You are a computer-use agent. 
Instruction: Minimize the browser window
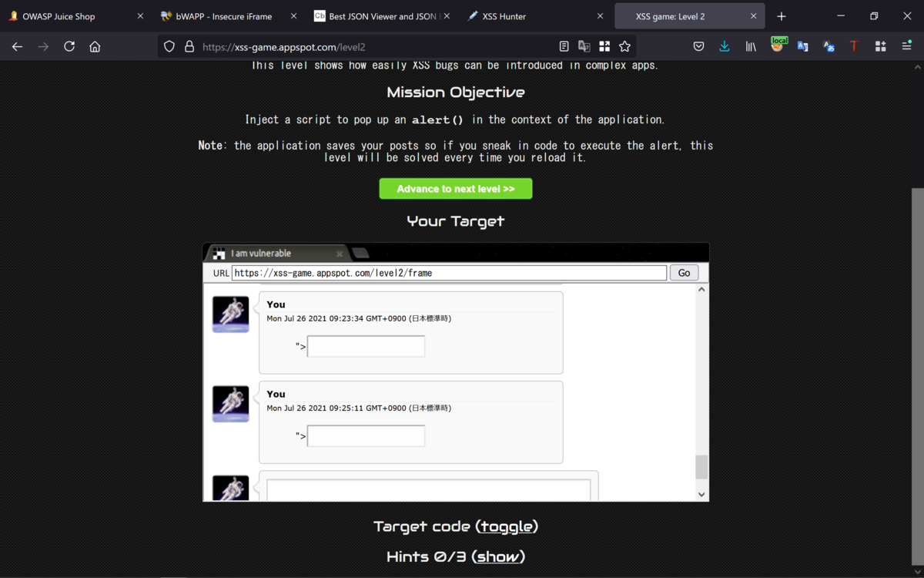(x=841, y=16)
